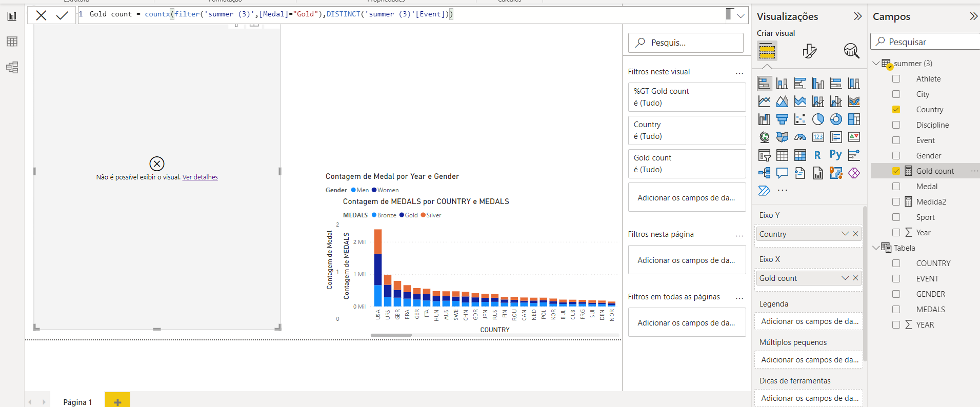Click the 'Ver detalhes' link
Screen dimensions: 980x407
(x=200, y=177)
